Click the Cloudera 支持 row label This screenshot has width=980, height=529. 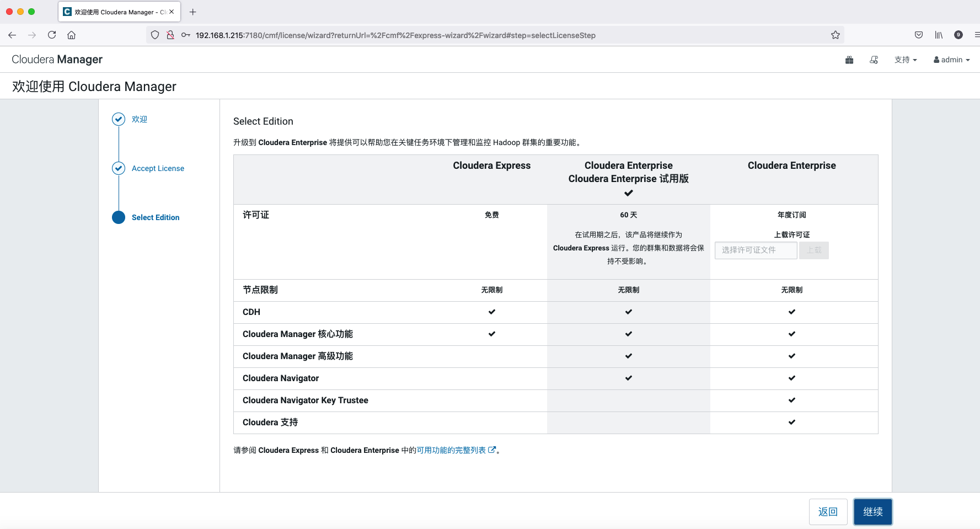click(x=270, y=422)
